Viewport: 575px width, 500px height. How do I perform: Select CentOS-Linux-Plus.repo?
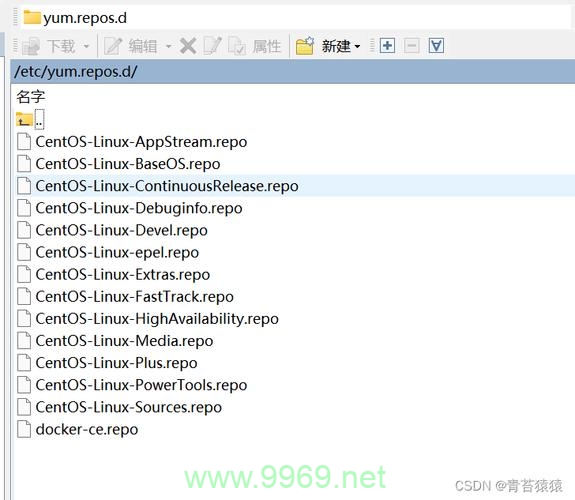116,363
